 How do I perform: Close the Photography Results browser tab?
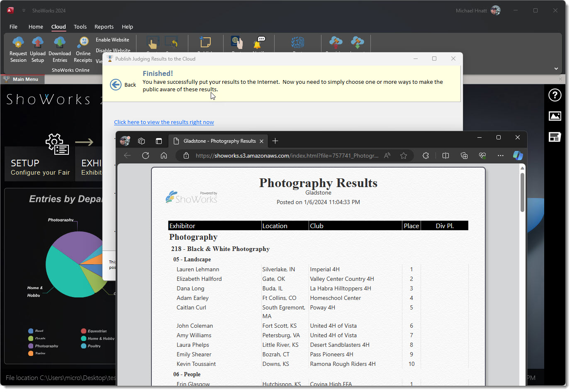(261, 141)
